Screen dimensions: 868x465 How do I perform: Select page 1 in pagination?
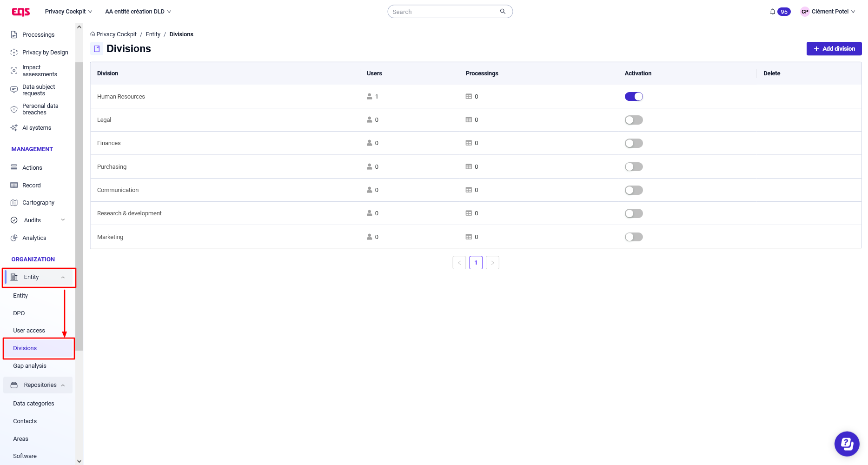coord(476,263)
